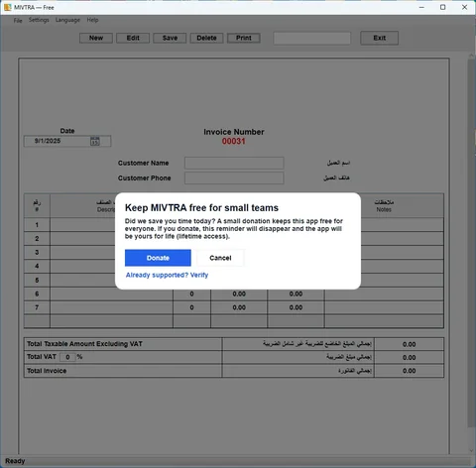The width and height of the screenshot is (476, 468).
Task: Open the calendar picker icon in Date field
Action: point(95,141)
